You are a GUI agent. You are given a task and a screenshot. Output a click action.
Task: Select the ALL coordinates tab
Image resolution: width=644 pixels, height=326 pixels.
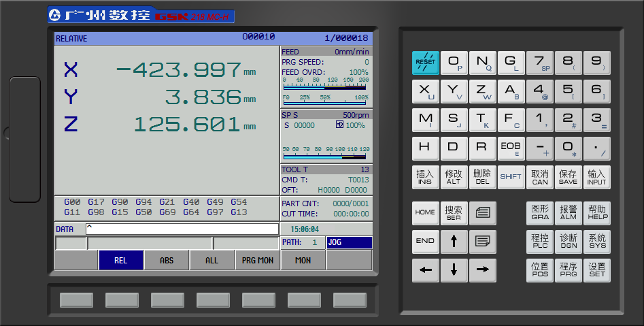[x=211, y=260]
